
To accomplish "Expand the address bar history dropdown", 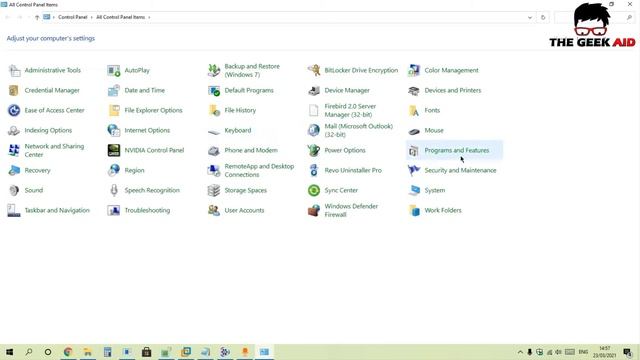I will click(x=530, y=17).
